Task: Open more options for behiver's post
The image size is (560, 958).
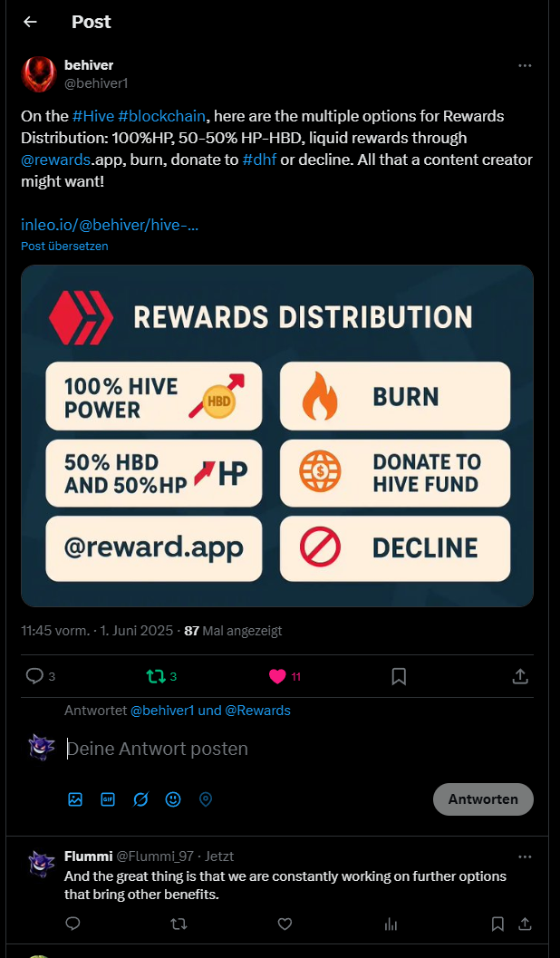Action: 525,65
